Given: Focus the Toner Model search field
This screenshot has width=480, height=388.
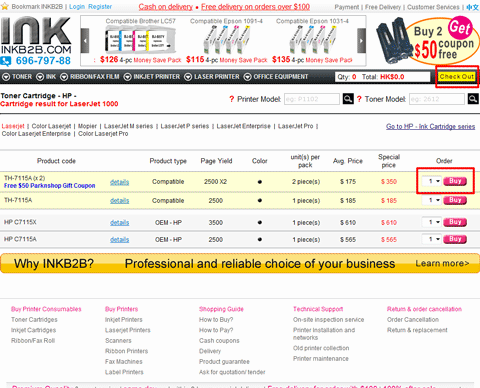Looking at the screenshot, I should coord(437,99).
